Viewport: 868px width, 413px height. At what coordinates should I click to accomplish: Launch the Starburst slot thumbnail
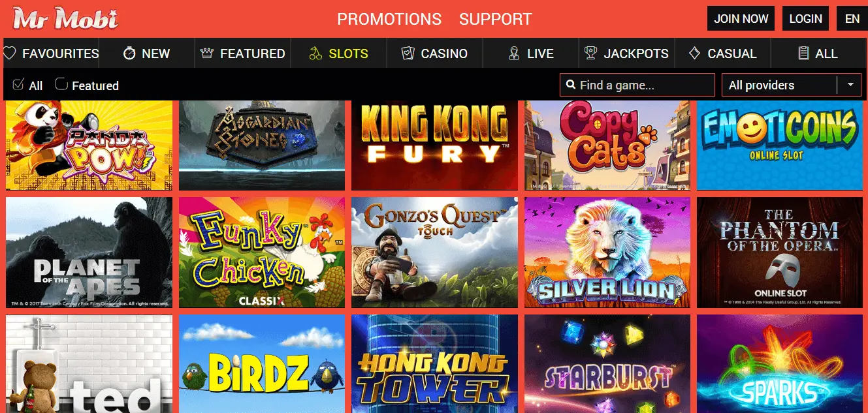[x=607, y=364]
